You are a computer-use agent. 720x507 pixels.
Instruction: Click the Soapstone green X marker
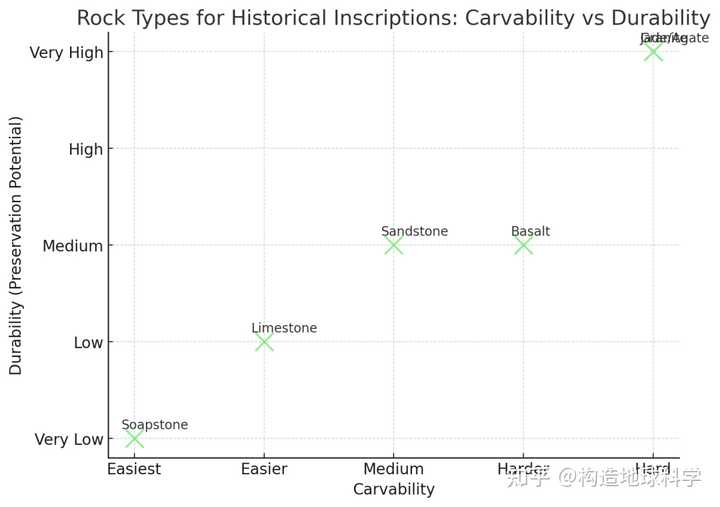click(134, 439)
